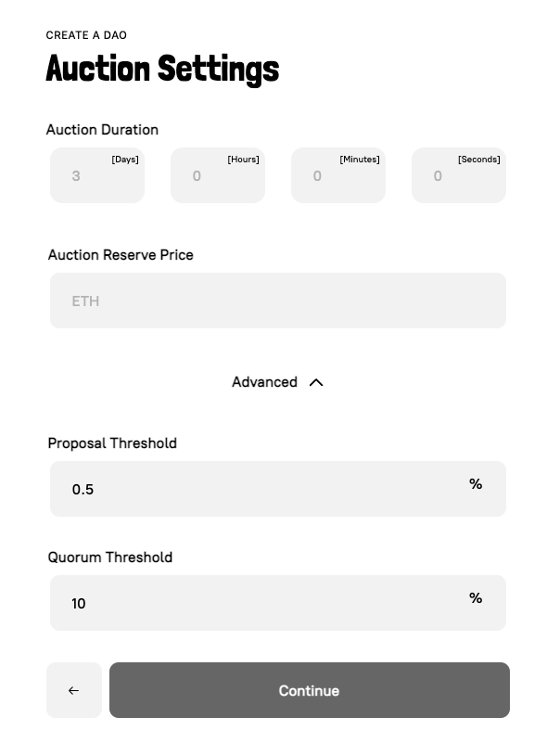
Task: Click the Days unit label above duration input
Action: 124,159
